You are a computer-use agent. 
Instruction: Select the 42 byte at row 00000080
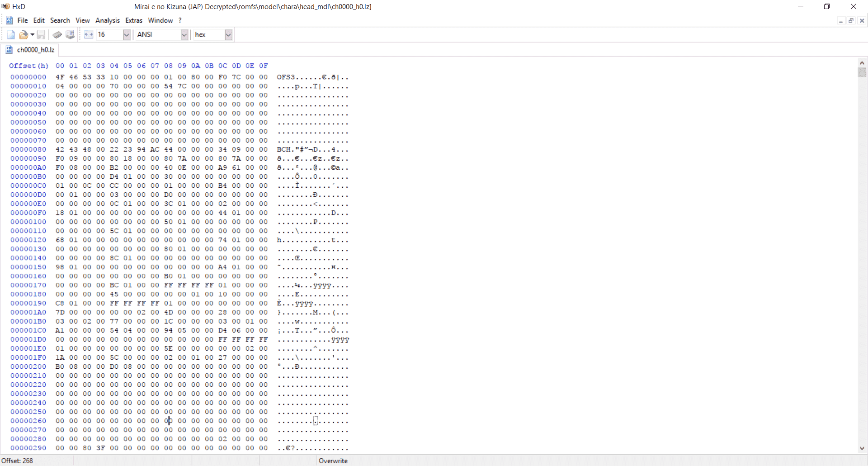click(60, 150)
